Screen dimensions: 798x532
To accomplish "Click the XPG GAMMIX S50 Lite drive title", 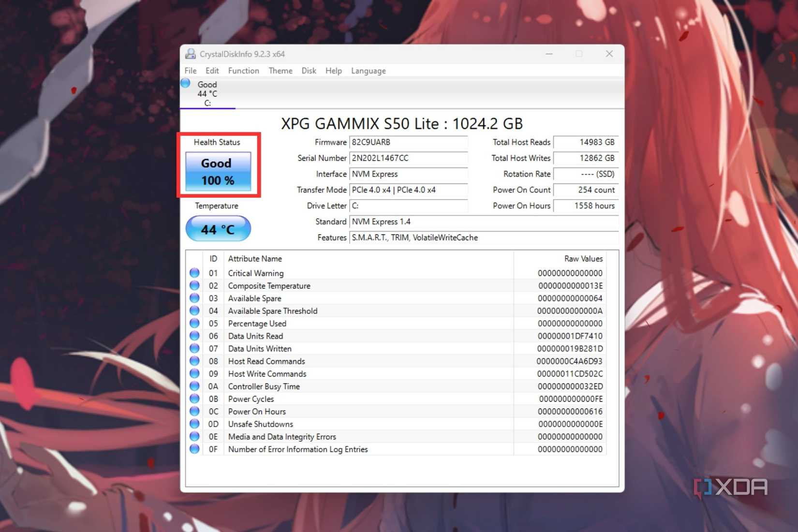I will click(x=402, y=124).
